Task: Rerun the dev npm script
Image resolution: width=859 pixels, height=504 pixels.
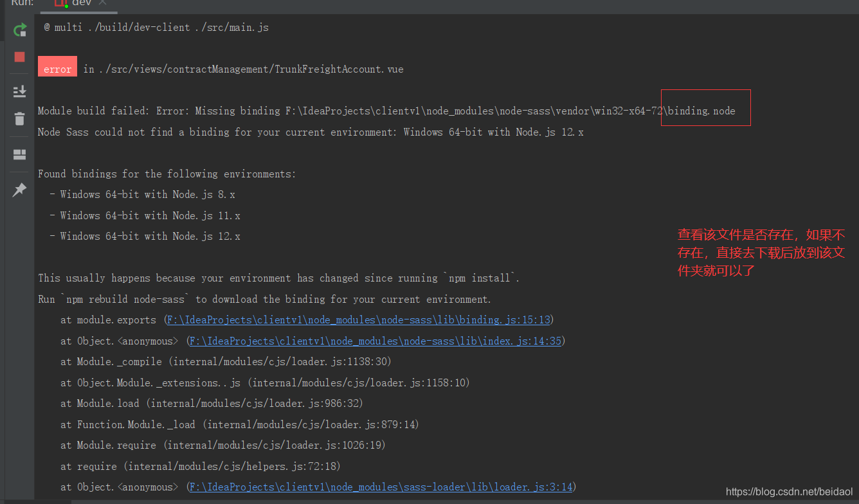Action: (19, 30)
